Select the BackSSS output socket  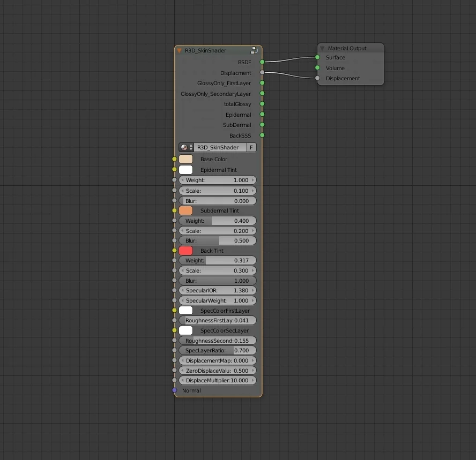pyautogui.click(x=262, y=135)
